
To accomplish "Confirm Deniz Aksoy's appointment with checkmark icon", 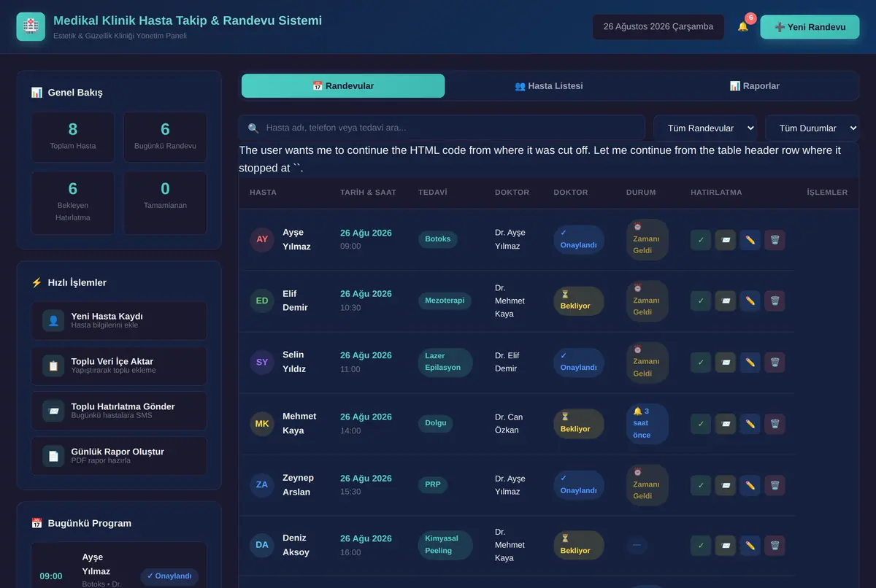I will [701, 545].
